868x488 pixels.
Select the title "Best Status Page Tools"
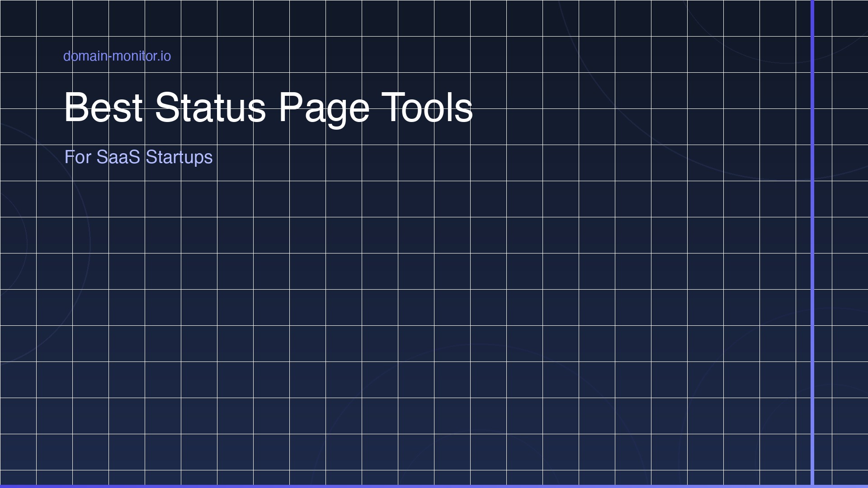269,108
